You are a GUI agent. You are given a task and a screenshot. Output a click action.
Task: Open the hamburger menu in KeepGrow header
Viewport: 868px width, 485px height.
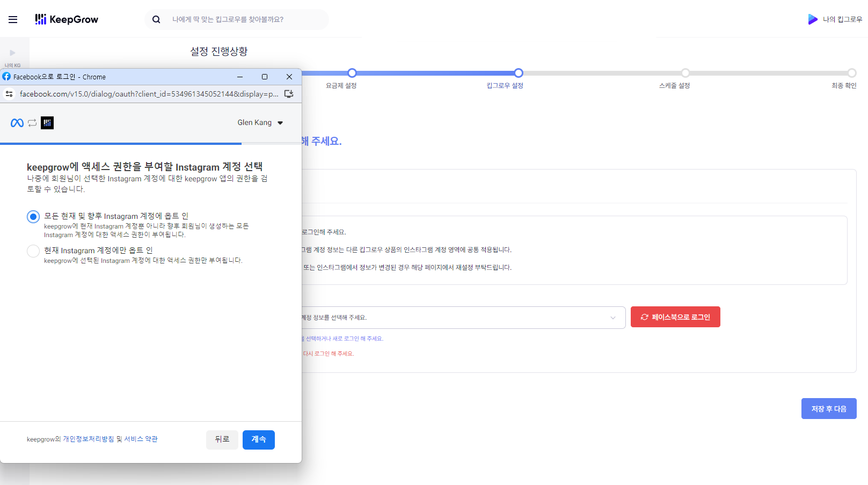click(13, 20)
